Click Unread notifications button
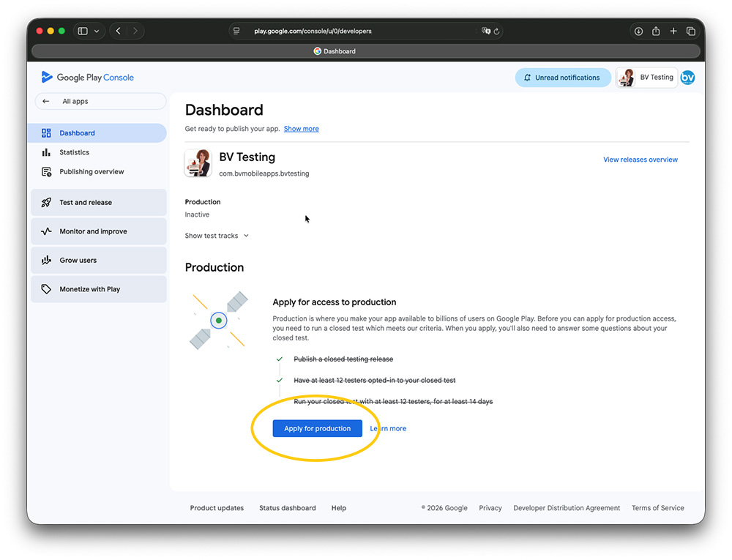This screenshot has width=732, height=560. coord(563,78)
